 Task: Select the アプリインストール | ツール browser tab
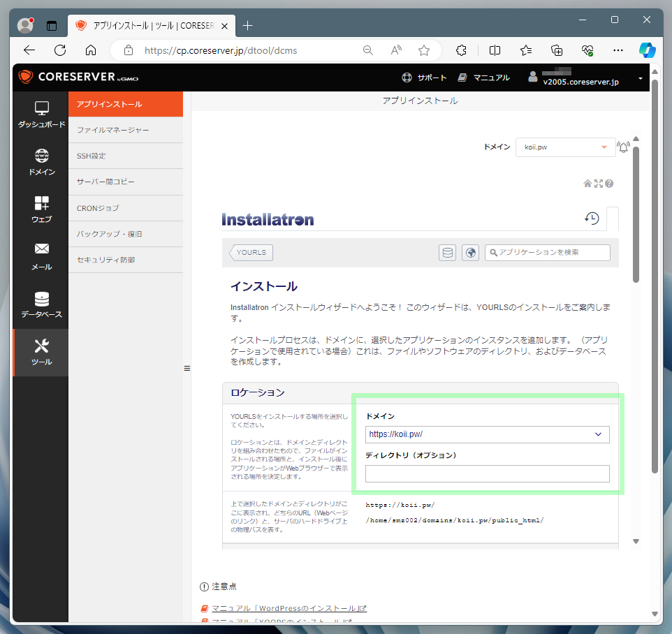click(152, 26)
